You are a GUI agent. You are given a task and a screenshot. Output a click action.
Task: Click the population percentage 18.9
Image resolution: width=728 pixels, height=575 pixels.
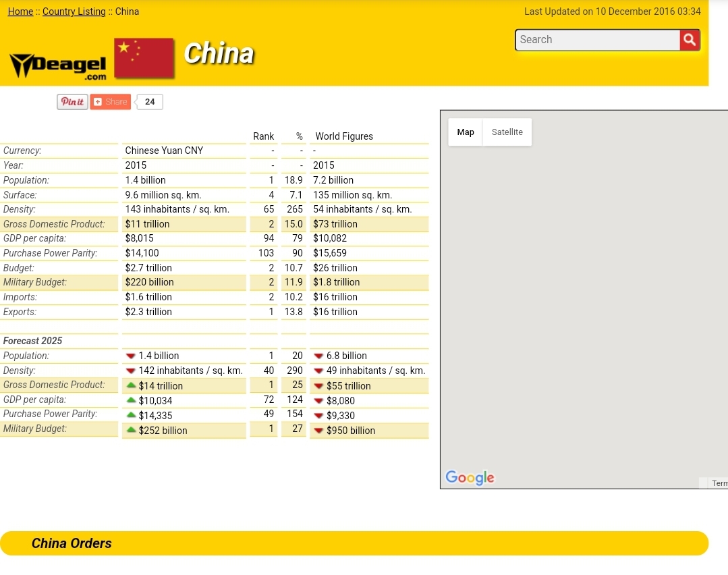pos(293,180)
